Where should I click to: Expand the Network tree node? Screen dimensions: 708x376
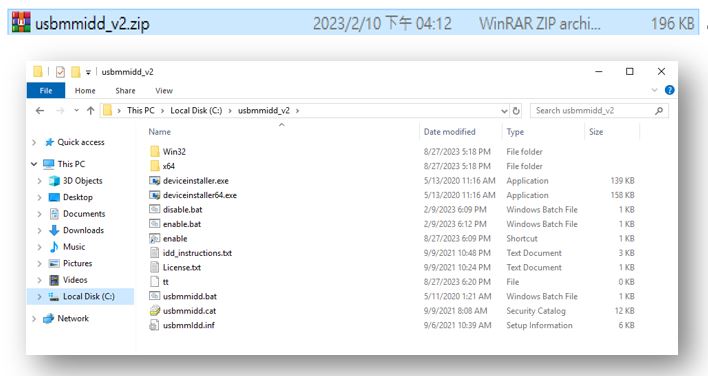coord(34,318)
